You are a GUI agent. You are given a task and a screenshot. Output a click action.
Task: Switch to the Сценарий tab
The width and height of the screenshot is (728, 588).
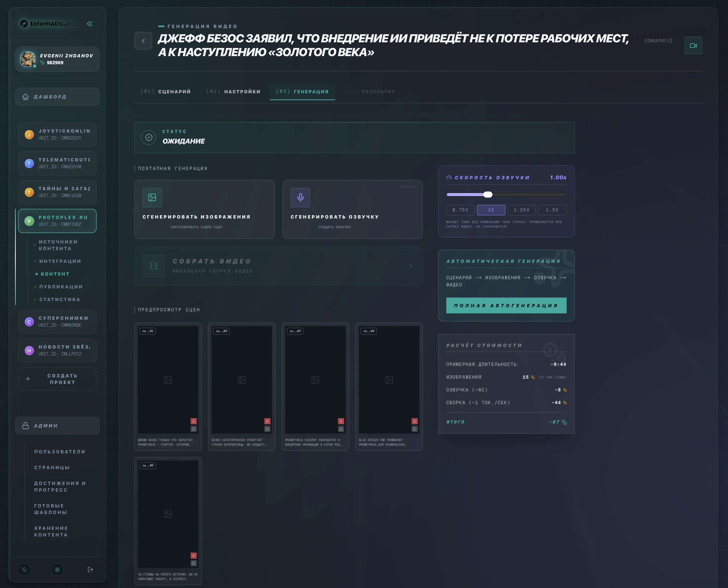[x=166, y=92]
